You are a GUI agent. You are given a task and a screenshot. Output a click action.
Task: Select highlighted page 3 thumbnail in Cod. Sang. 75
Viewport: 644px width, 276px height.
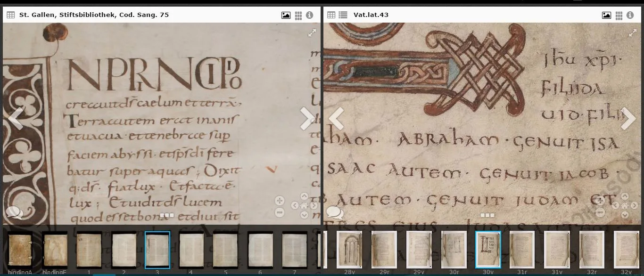click(x=157, y=250)
